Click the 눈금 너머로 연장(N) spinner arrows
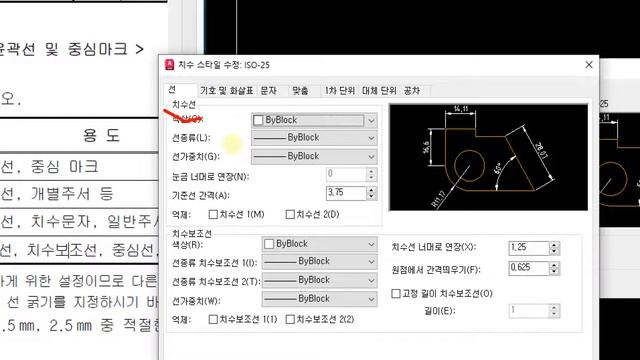The height and width of the screenshot is (360, 640). click(x=371, y=175)
